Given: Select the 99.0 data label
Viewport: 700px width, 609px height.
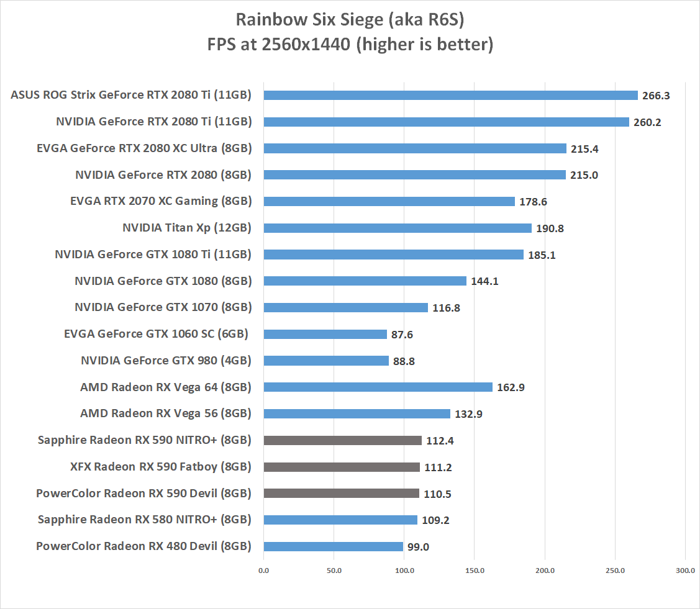Looking at the screenshot, I should (418, 547).
